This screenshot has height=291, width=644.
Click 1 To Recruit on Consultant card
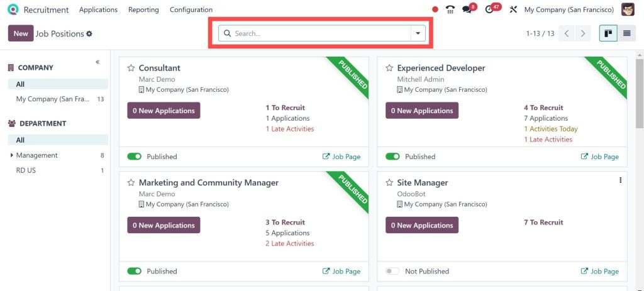(x=285, y=107)
